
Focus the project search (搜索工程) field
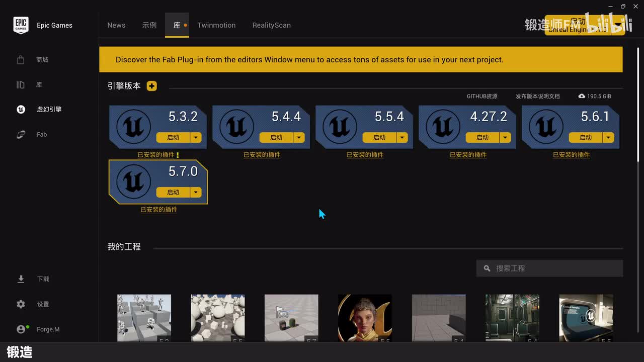tap(549, 268)
